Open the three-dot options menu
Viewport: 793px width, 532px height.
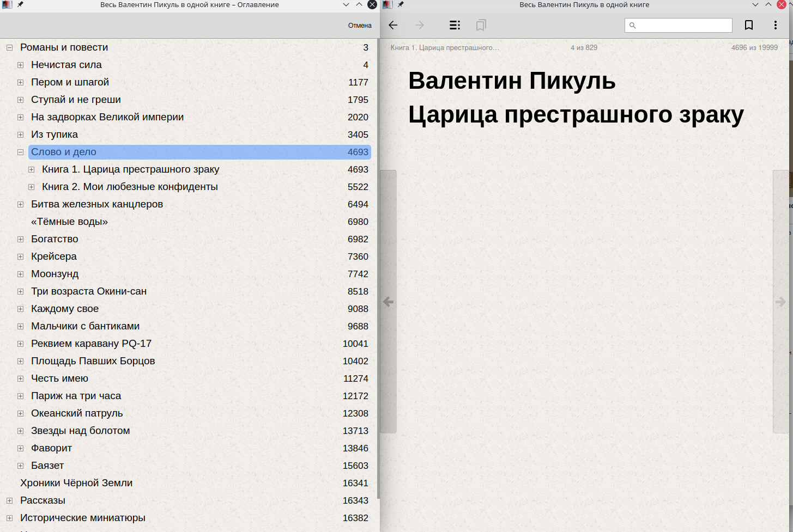[775, 25]
